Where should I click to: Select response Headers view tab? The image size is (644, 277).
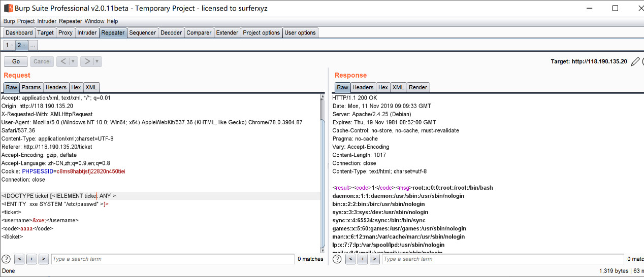coord(363,87)
